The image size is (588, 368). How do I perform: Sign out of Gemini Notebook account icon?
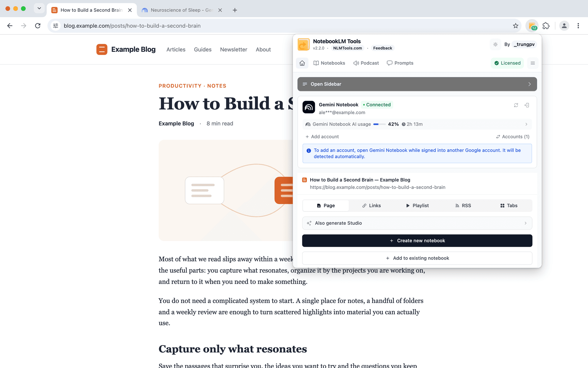point(527,105)
